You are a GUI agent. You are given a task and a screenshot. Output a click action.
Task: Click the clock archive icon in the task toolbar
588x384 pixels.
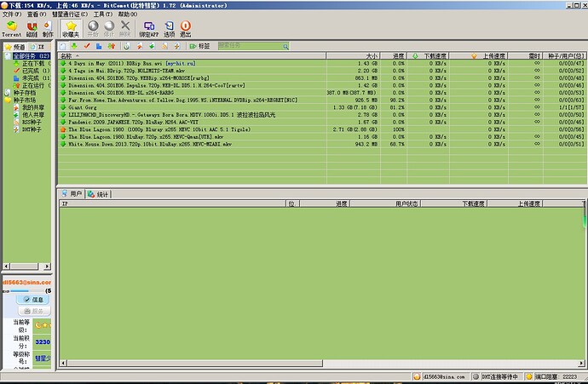127,46
